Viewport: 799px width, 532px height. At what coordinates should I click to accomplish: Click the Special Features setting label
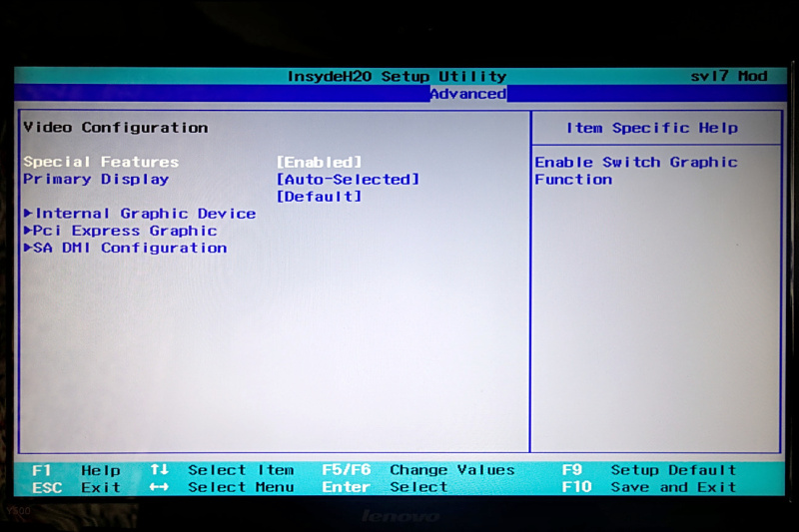point(101,162)
